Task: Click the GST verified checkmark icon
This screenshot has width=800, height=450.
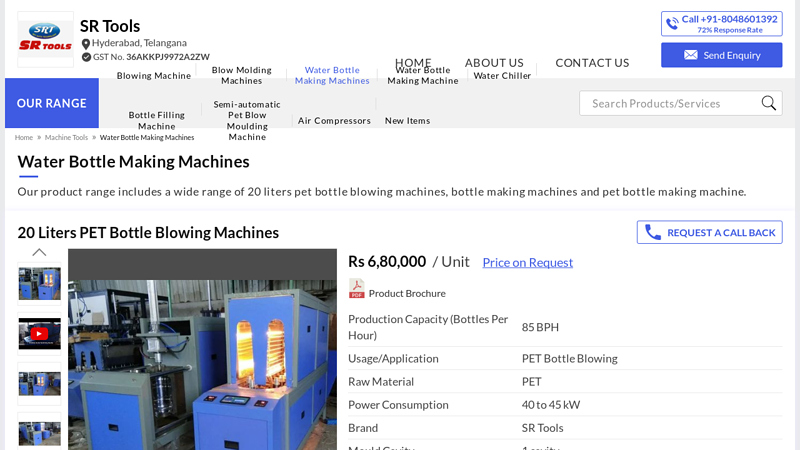Action: pos(86,57)
